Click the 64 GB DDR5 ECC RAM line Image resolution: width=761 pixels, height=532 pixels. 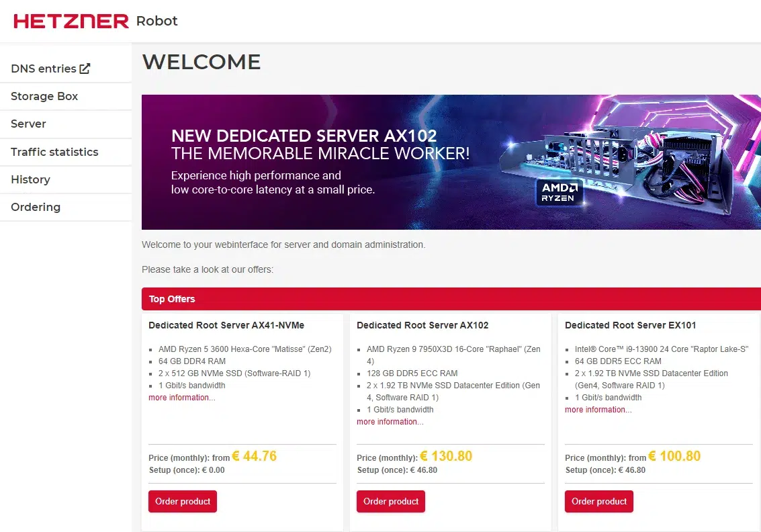[618, 361]
